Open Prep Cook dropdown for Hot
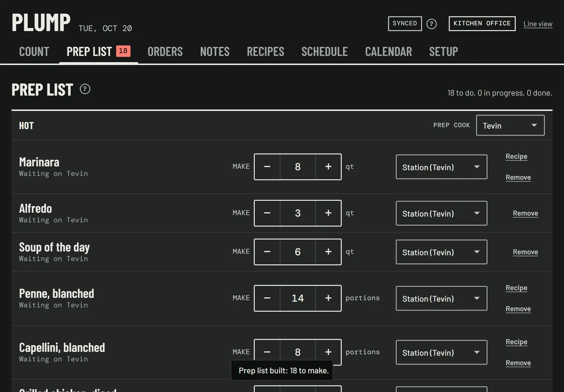This screenshot has width=564, height=392. pyautogui.click(x=510, y=126)
